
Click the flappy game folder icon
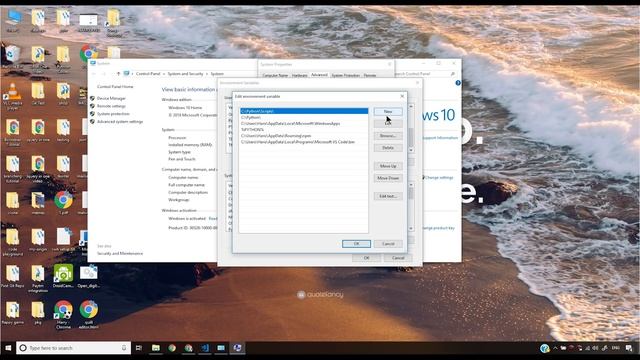[x=13, y=313]
